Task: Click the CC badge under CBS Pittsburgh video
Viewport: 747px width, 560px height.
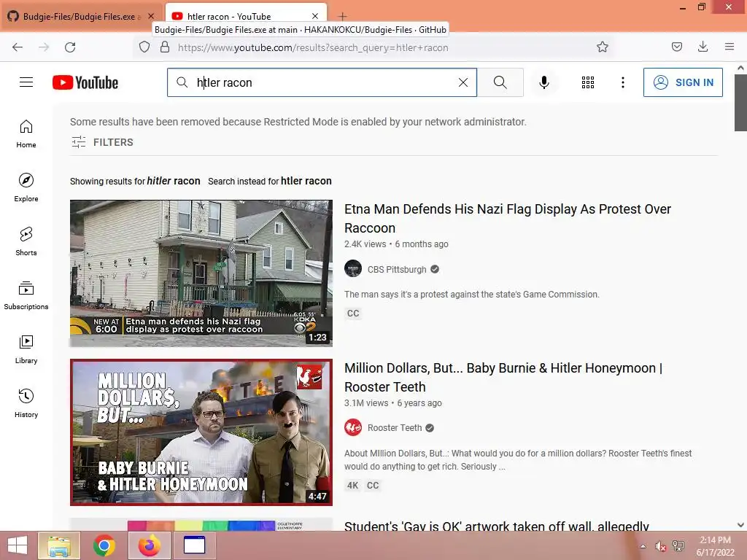Action: [x=353, y=314]
